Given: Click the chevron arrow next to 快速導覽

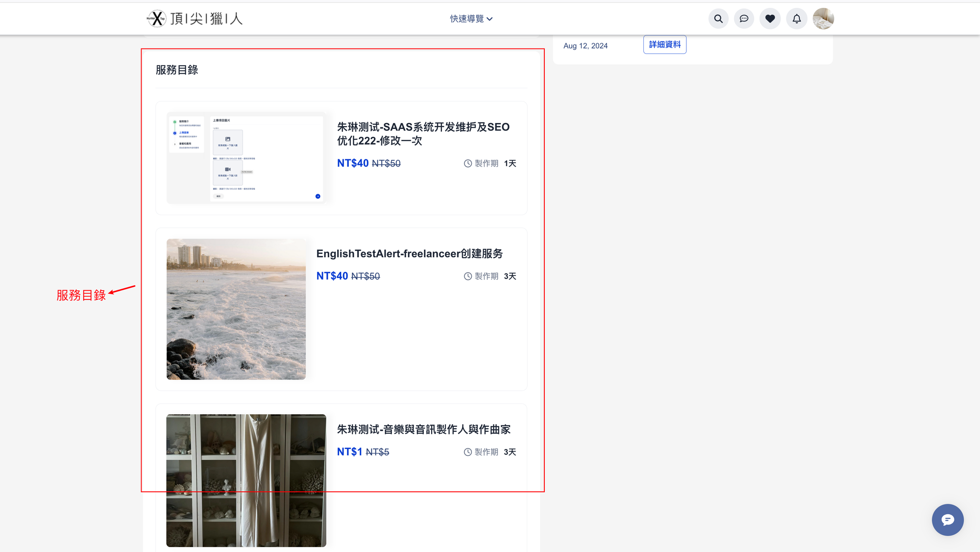Looking at the screenshot, I should [490, 19].
